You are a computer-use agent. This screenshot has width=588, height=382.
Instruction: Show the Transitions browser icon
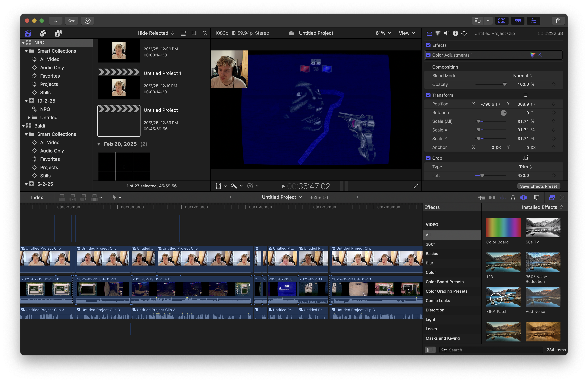(562, 197)
